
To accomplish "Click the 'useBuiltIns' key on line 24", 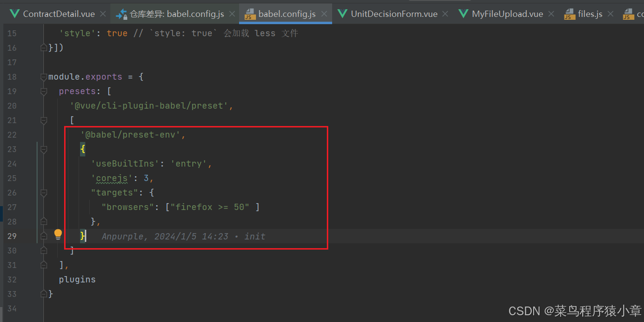I will [125, 164].
